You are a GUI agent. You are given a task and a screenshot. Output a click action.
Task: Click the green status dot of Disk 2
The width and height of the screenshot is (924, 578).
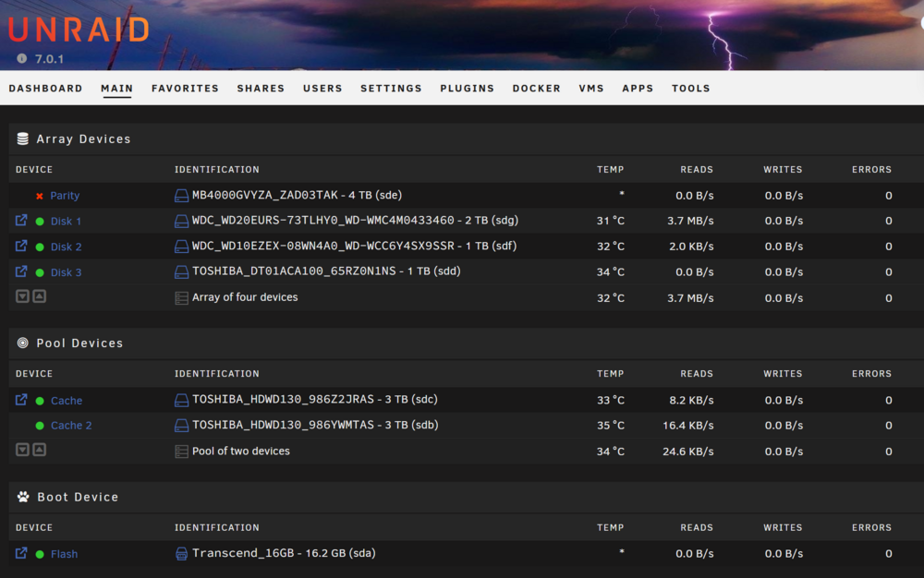point(40,247)
